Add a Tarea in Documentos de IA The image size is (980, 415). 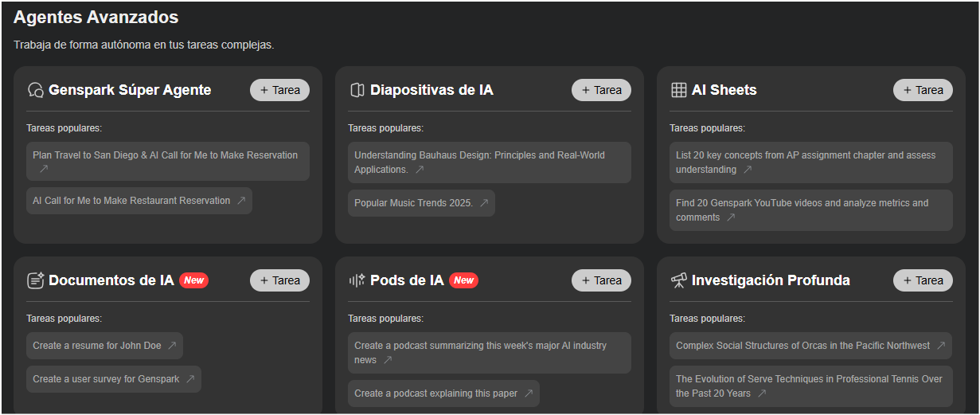pyautogui.click(x=279, y=280)
